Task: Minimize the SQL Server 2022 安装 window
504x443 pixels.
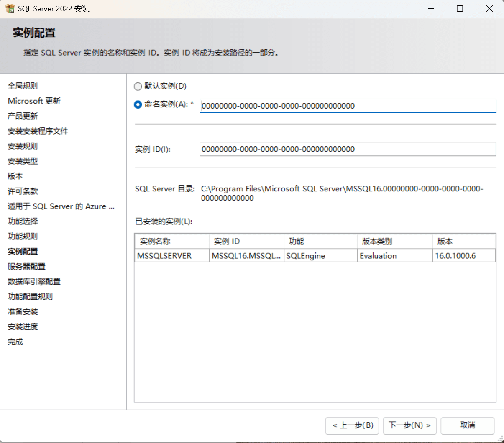Action: click(431, 9)
